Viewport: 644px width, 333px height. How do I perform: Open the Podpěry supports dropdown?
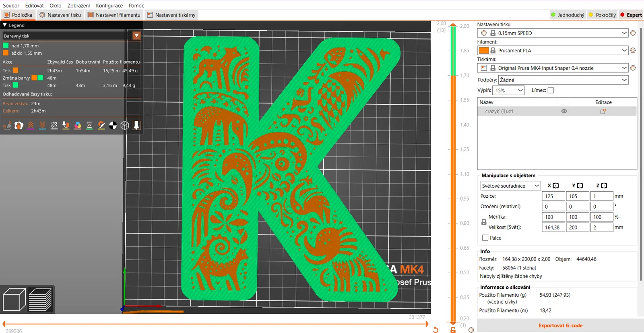tap(563, 80)
